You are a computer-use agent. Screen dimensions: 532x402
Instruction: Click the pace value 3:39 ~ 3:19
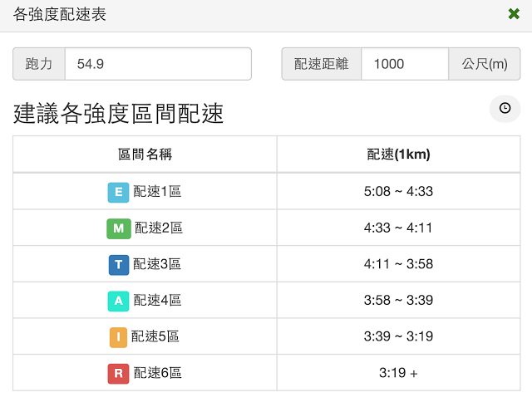398,336
